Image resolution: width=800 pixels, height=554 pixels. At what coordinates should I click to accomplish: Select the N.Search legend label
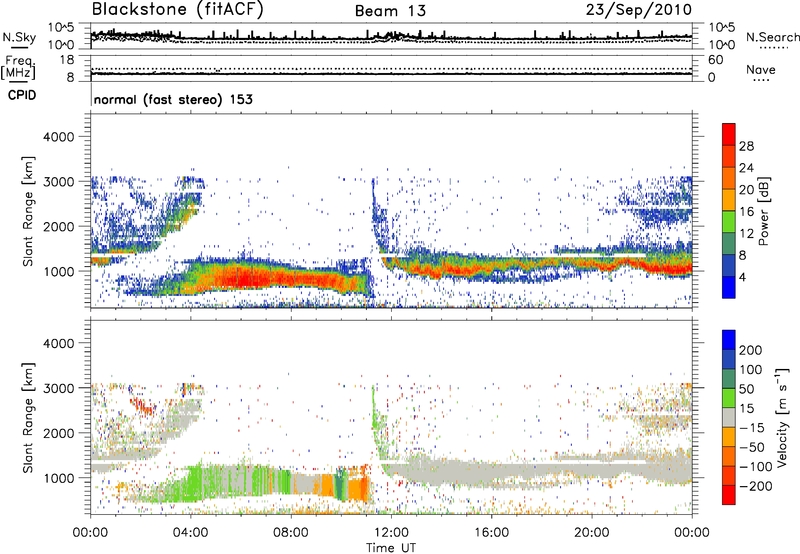click(772, 37)
